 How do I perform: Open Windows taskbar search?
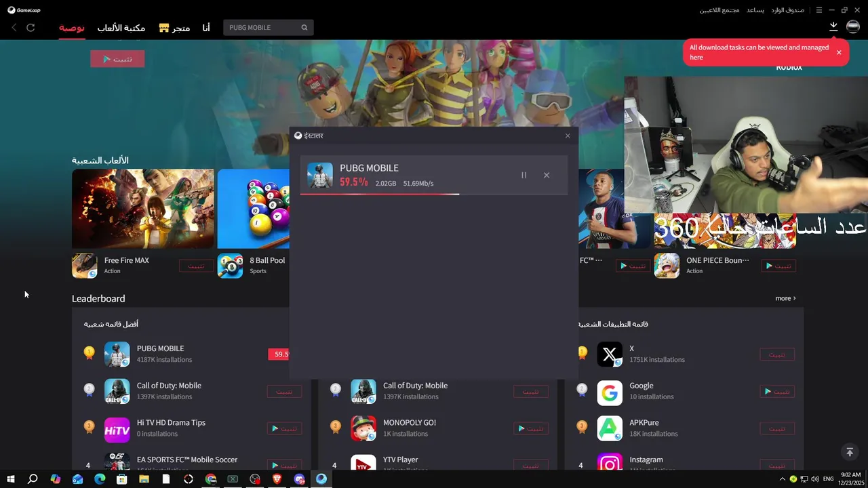point(33,479)
